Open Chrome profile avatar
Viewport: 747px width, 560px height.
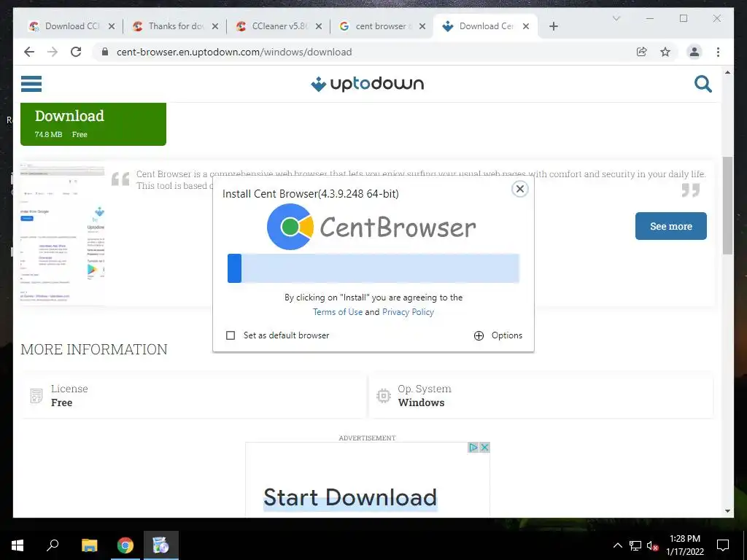tap(694, 52)
